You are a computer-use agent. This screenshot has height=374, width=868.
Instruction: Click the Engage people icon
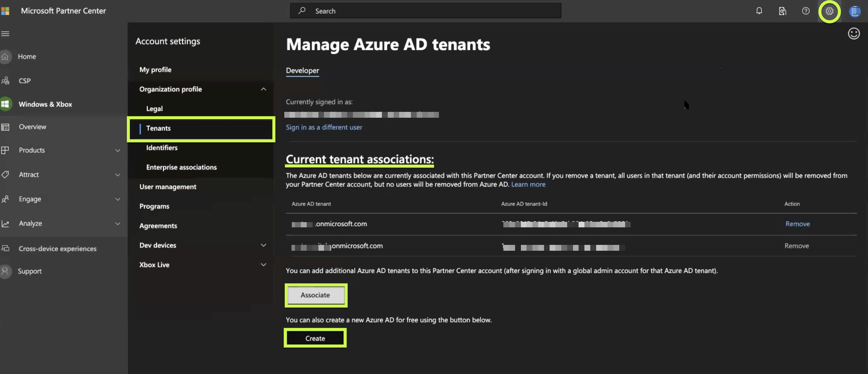(x=5, y=199)
